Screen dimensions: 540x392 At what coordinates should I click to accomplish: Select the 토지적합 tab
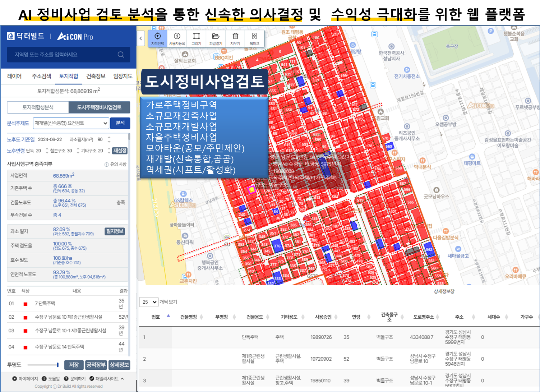[x=69, y=76]
